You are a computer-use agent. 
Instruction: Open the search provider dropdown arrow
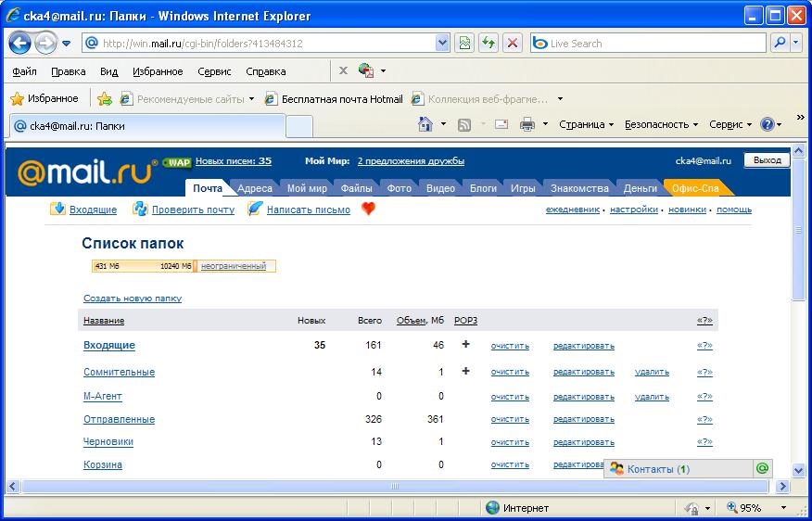(796, 44)
